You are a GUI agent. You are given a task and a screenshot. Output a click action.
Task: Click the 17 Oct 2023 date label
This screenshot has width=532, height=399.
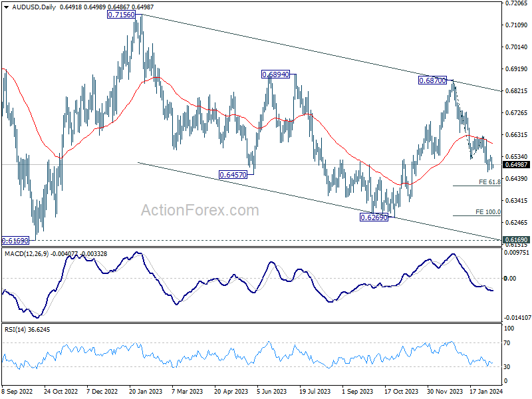coord(401,391)
